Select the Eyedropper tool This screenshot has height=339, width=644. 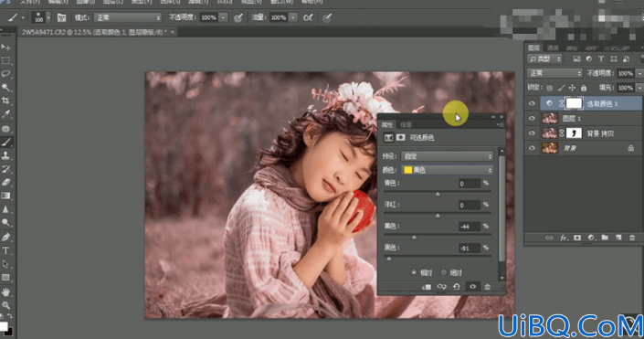[5, 114]
